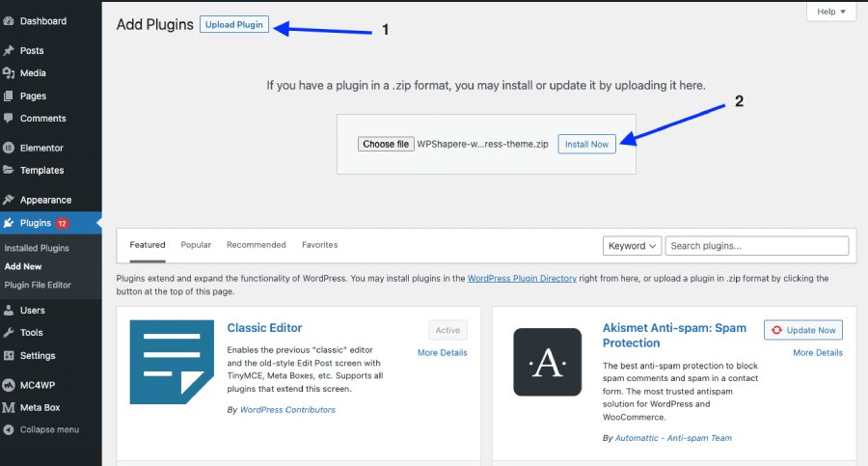Click More Details for Akismet
868x466 pixels.
pos(818,352)
